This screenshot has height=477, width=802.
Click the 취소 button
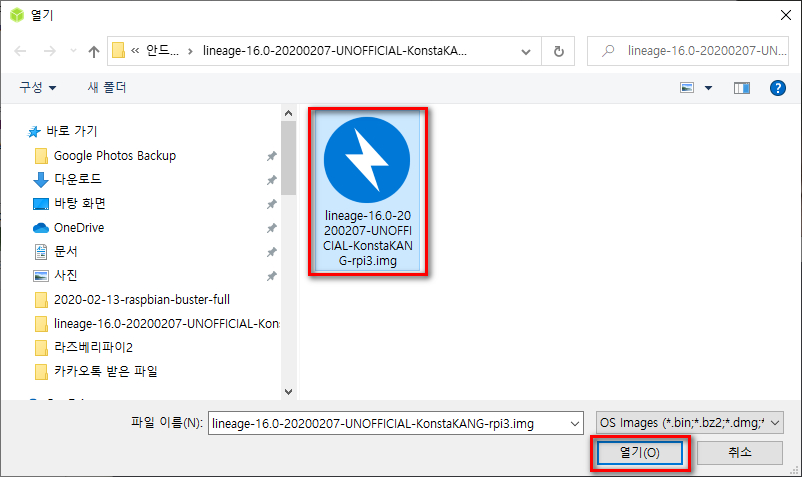(x=740, y=452)
